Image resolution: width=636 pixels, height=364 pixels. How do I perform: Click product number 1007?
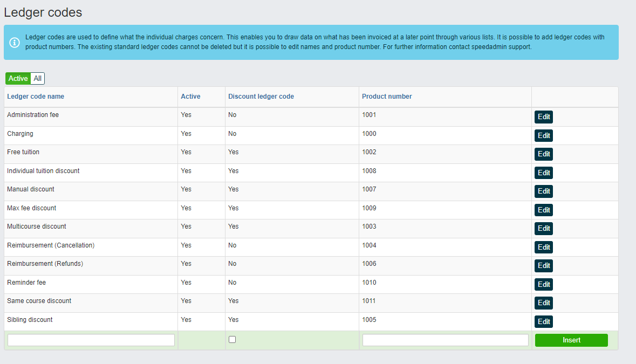(369, 189)
